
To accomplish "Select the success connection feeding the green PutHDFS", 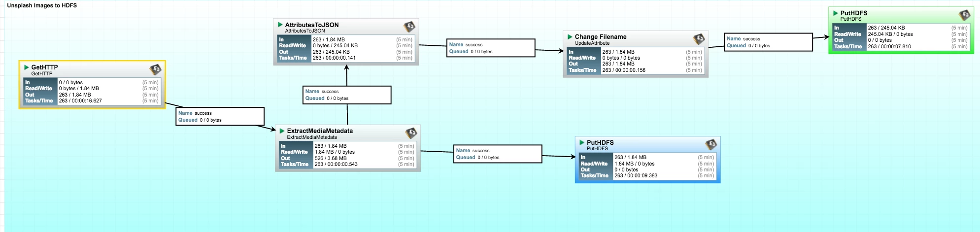I will coord(769,42).
